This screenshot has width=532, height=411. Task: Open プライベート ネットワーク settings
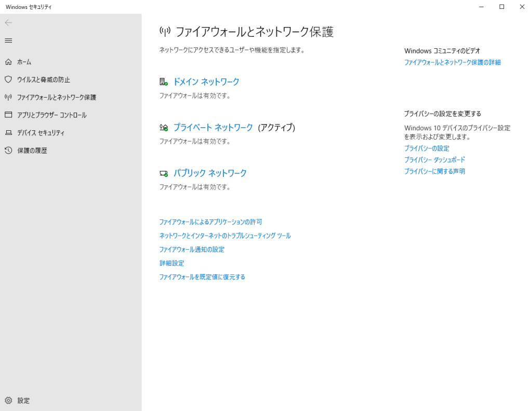click(213, 128)
